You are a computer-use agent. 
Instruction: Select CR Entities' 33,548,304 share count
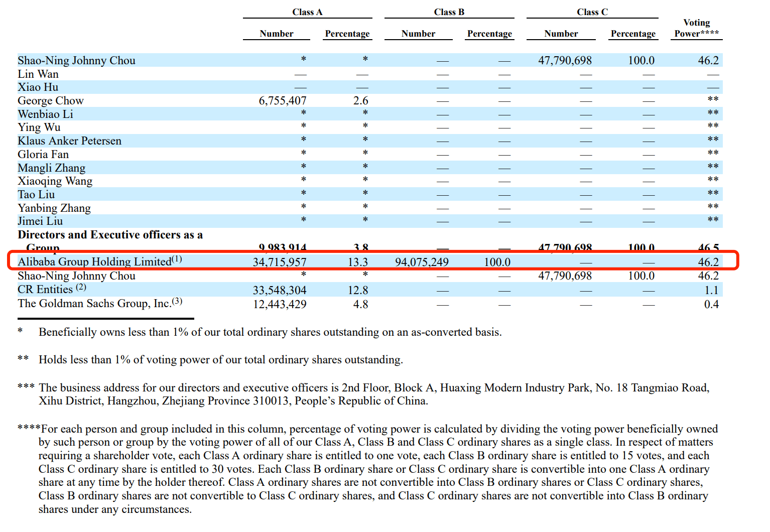[x=279, y=291]
